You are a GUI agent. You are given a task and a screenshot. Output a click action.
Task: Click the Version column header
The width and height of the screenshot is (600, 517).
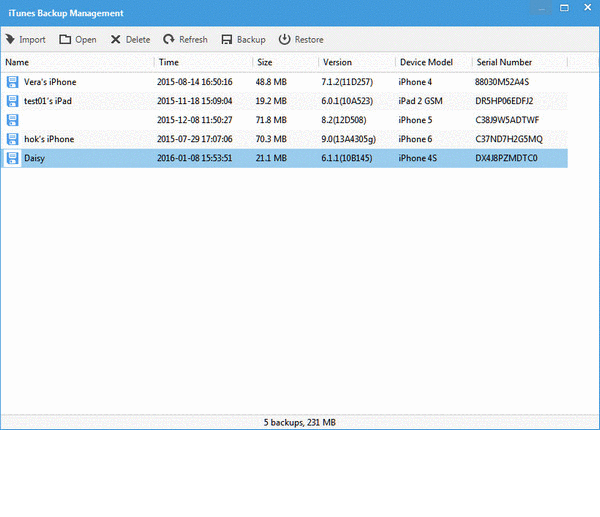[337, 62]
